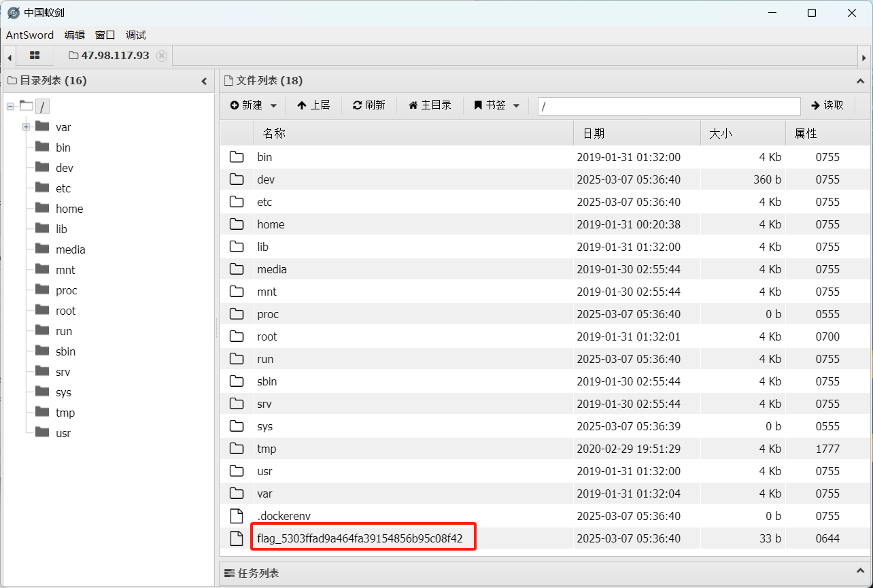Open the grid dashboard icon in tab bar
This screenshot has width=873, height=588.
pyautogui.click(x=34, y=55)
